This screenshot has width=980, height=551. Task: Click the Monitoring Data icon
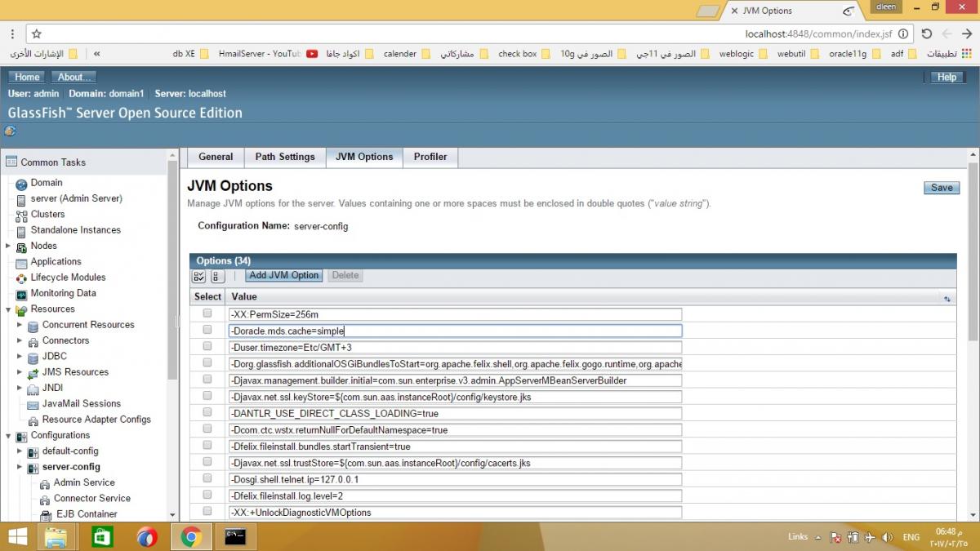pos(21,294)
